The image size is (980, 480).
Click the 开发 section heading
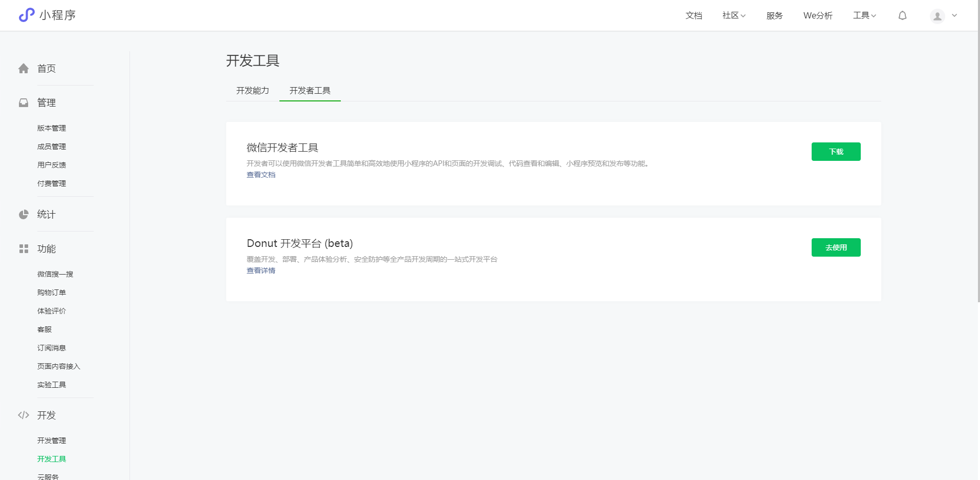[x=47, y=415]
